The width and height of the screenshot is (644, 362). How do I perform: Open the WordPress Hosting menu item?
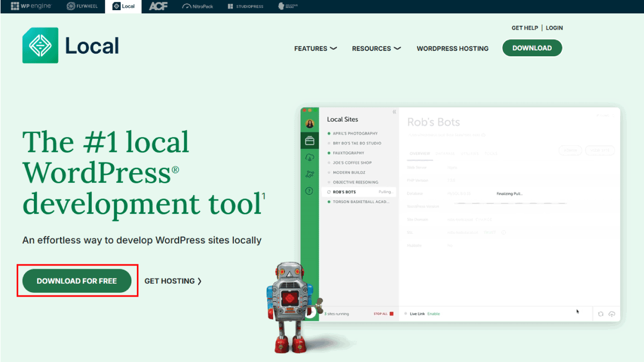point(452,48)
